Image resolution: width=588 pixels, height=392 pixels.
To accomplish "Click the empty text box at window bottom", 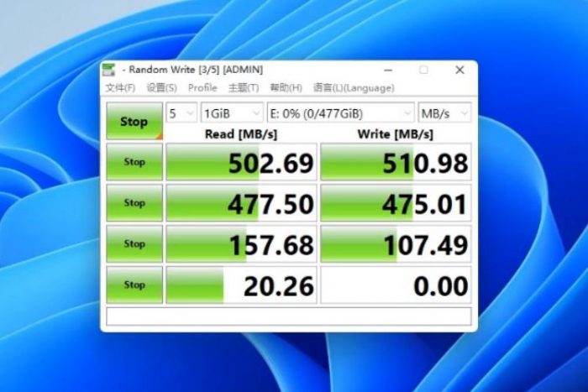I will coord(288,316).
